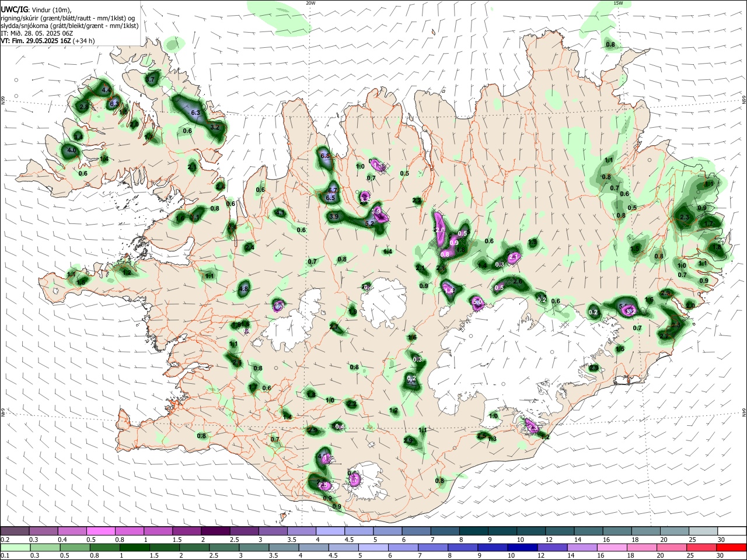This screenshot has height=560, width=747.
Task: Pick the navy blue swatch in the rain scale
Action: click(522, 547)
